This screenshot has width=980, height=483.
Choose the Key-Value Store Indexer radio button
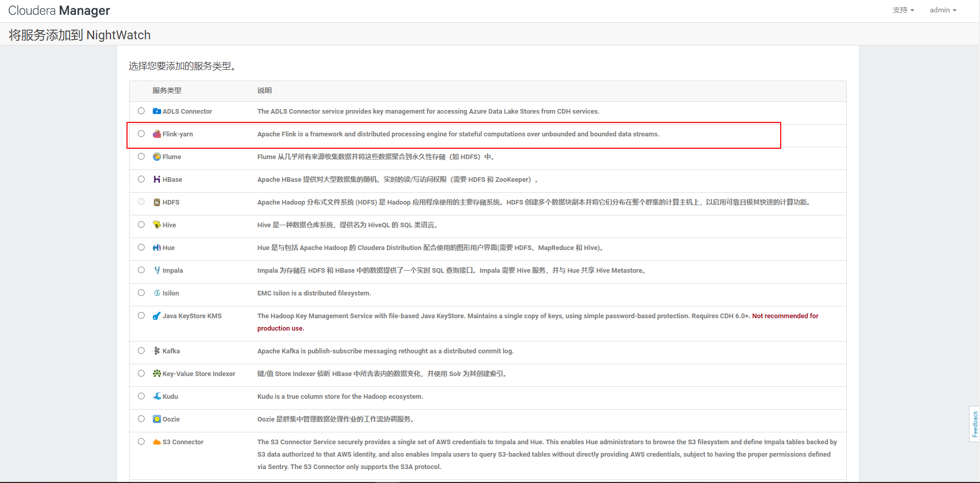click(x=141, y=373)
